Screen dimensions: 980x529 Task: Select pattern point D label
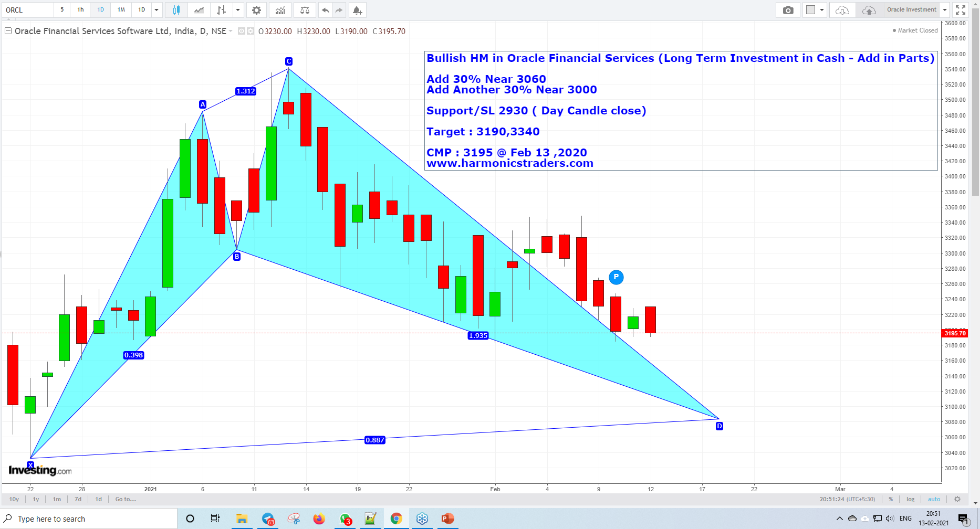720,426
